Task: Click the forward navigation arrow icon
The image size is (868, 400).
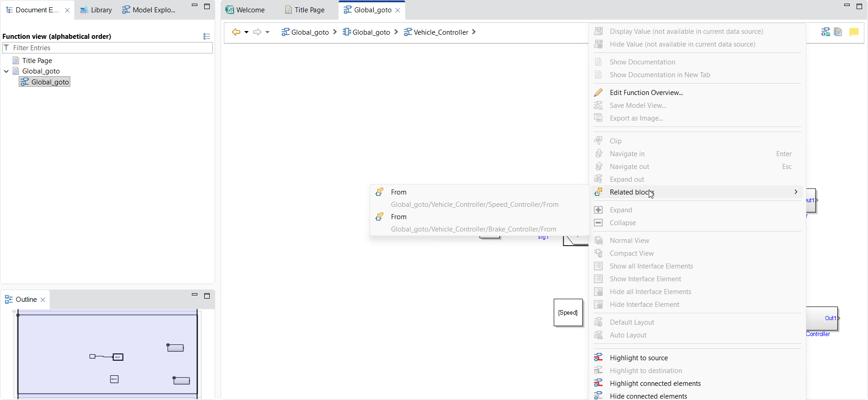Action: click(x=257, y=32)
